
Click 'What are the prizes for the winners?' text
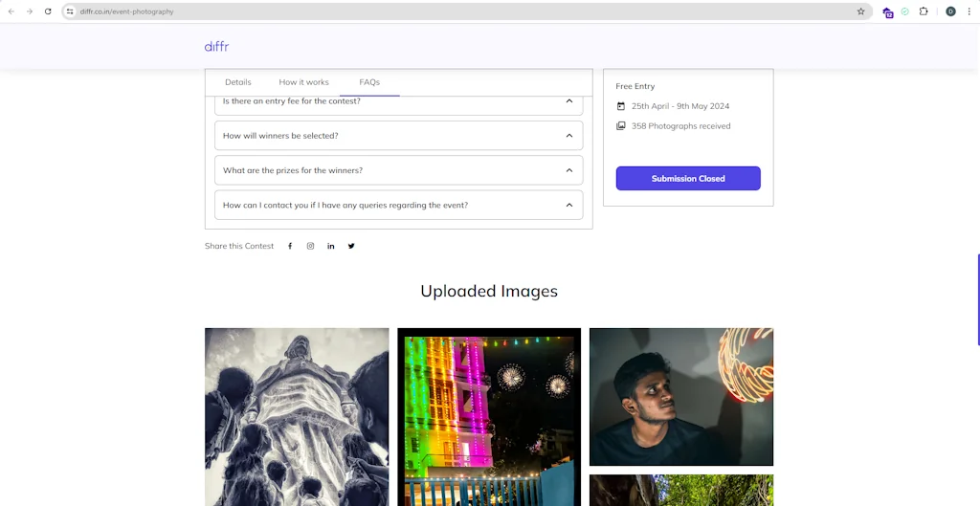293,170
